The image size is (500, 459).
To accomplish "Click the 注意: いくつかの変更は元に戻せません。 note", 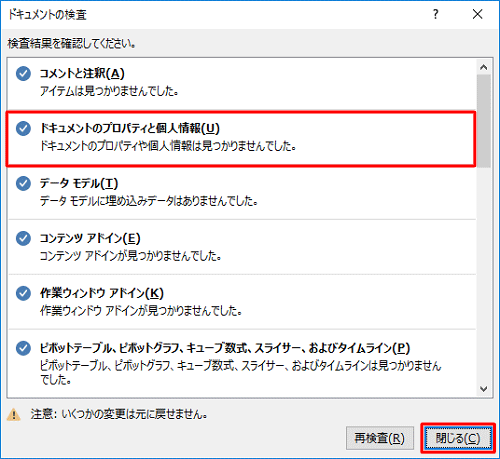I will pyautogui.click(x=119, y=414).
